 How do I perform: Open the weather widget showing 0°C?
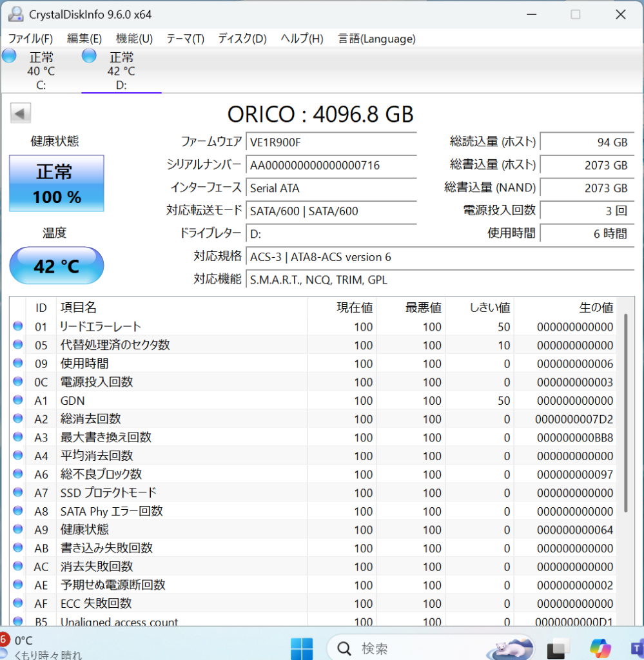pyautogui.click(x=41, y=647)
